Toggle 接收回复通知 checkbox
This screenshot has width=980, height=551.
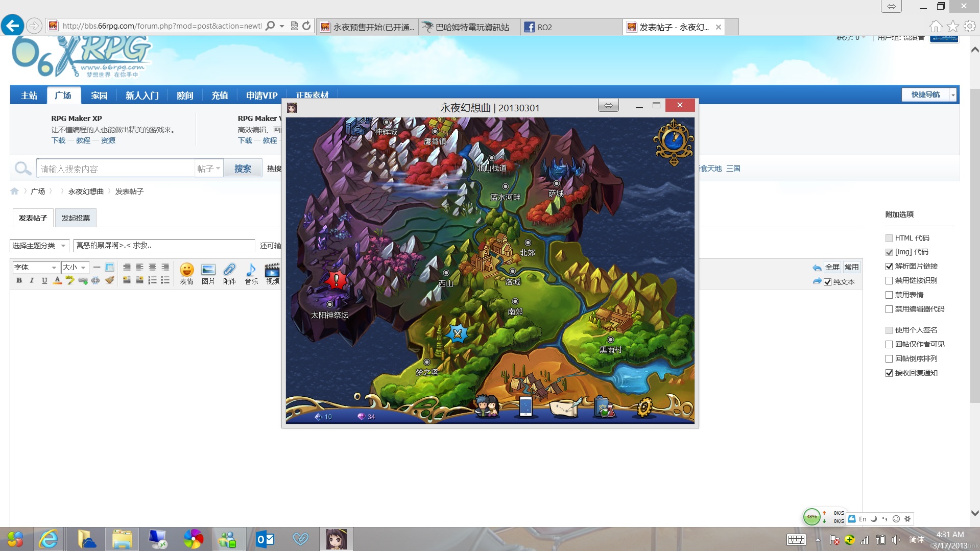pos(889,373)
